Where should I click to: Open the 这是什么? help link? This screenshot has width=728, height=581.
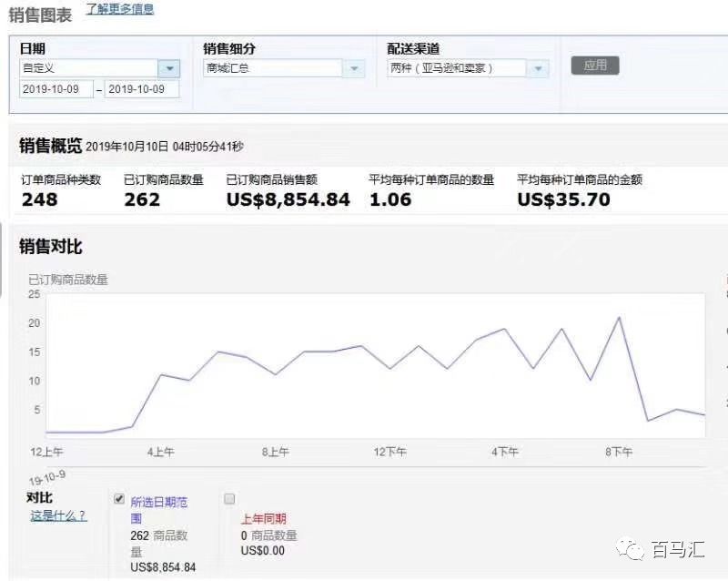click(58, 515)
